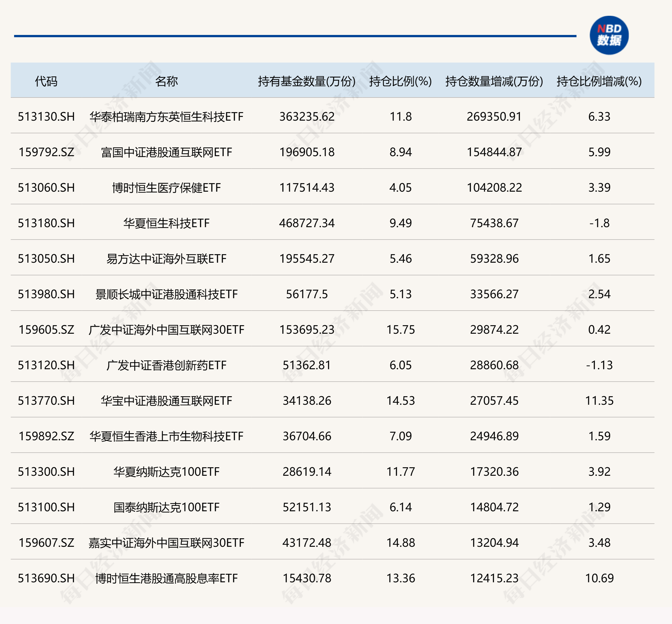Select value 269350.91

(x=494, y=116)
